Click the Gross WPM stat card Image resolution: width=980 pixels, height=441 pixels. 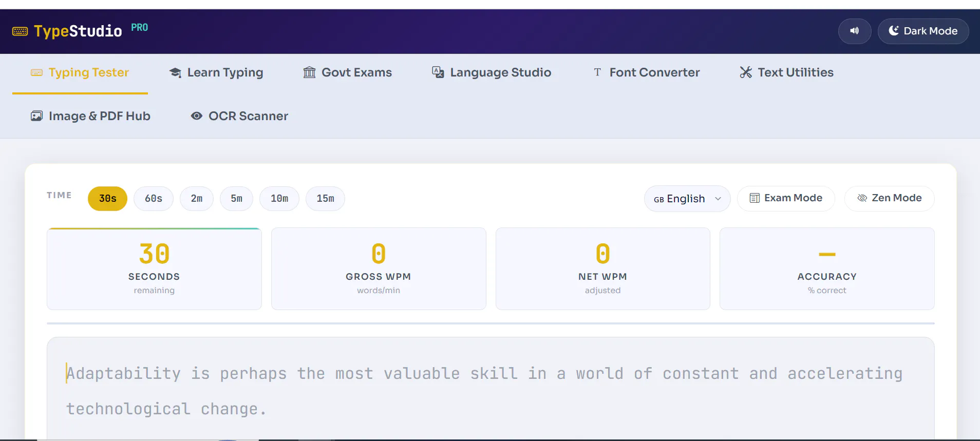click(379, 269)
